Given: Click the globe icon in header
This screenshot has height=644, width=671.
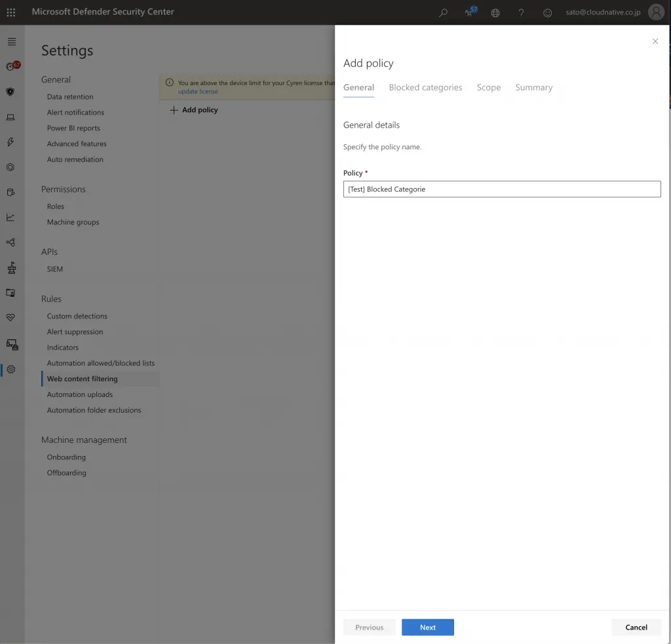Looking at the screenshot, I should [495, 12].
